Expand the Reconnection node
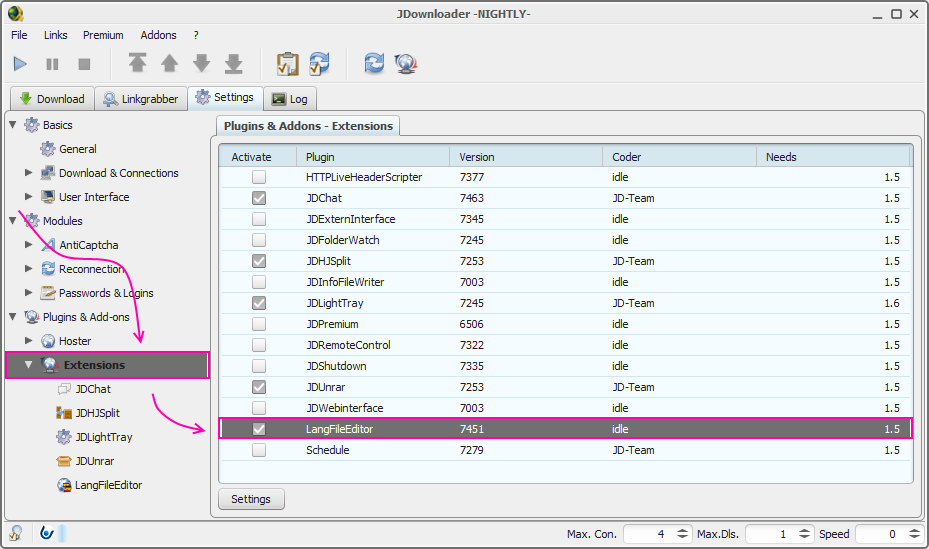Viewport: 929px width, 549px height. 28,268
